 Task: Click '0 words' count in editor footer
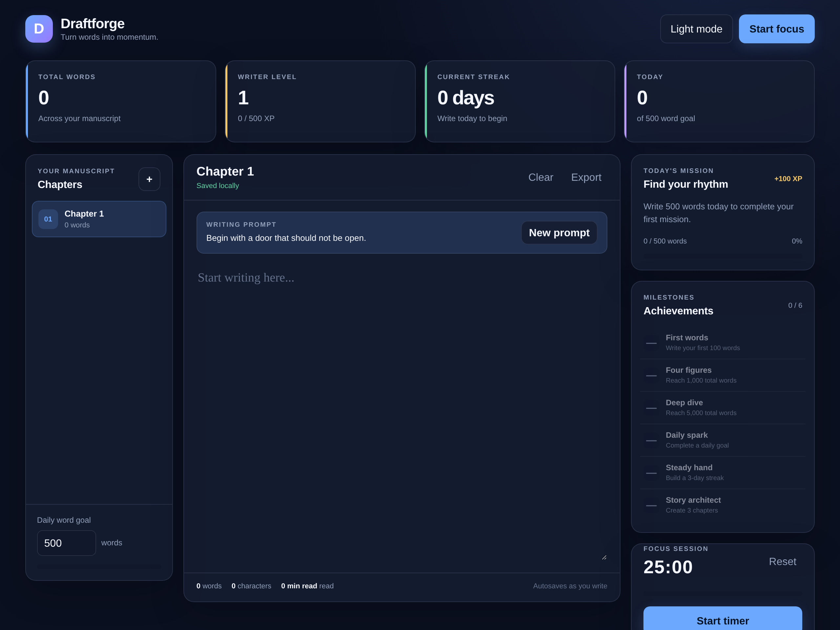[x=209, y=586]
